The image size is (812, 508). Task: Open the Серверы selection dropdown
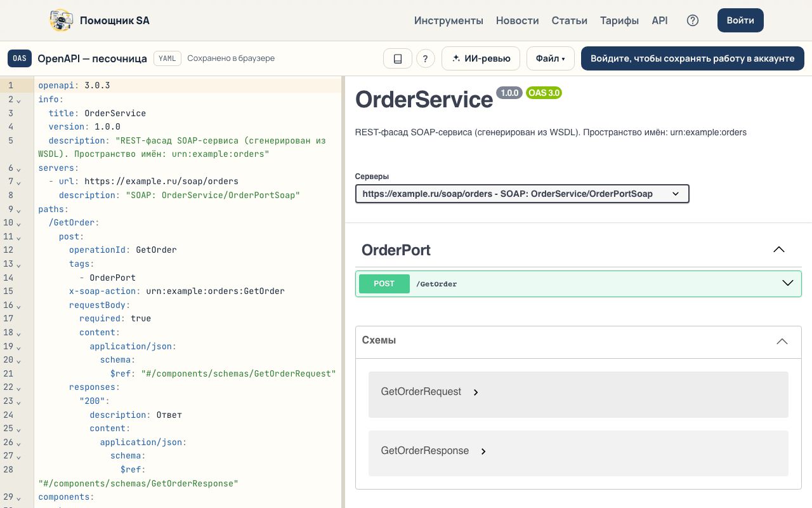[522, 194]
